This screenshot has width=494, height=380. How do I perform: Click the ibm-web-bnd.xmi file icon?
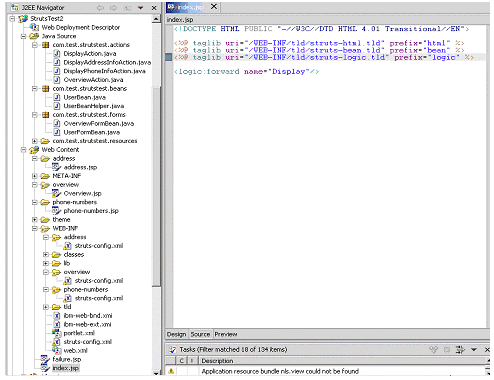pos(57,315)
